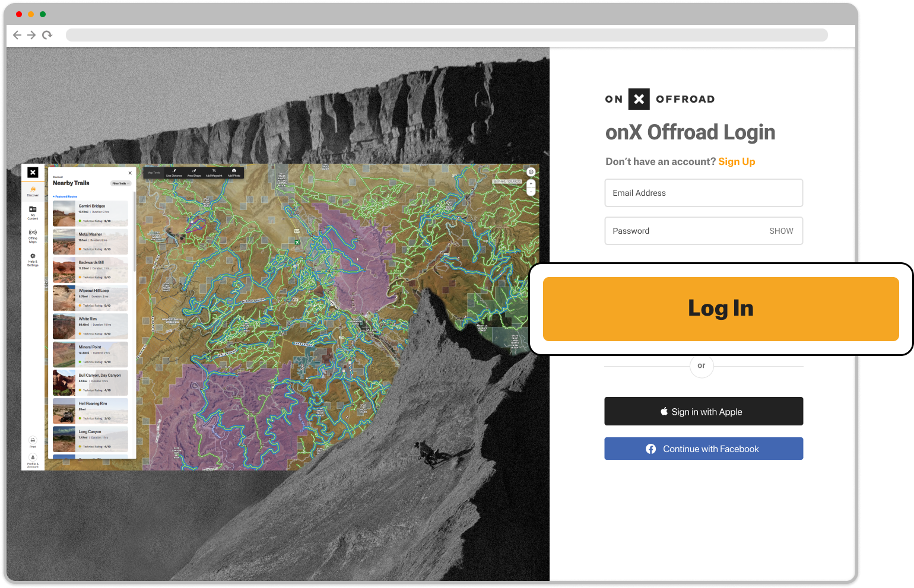Choose the Add Waypoint map tool
The width and height of the screenshot is (914, 588).
point(214,172)
